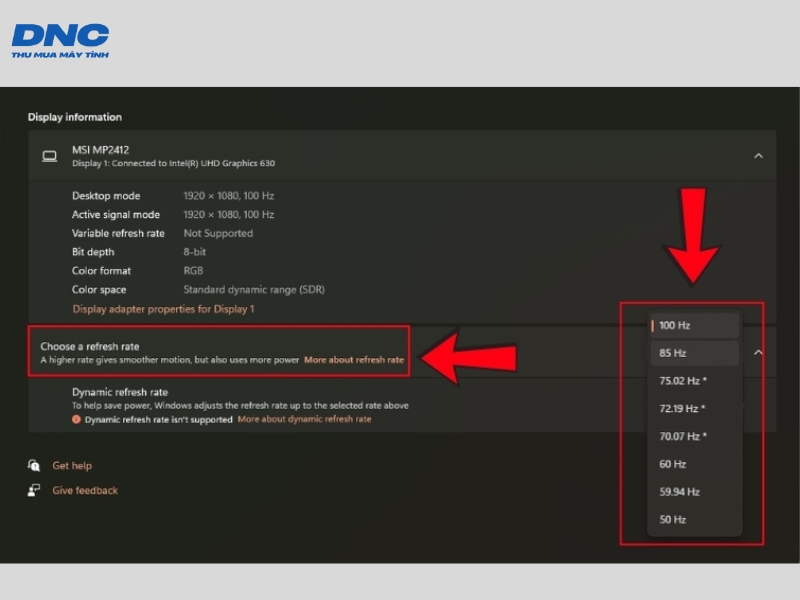
Task: Click the Color format RGB value
Action: (x=193, y=270)
